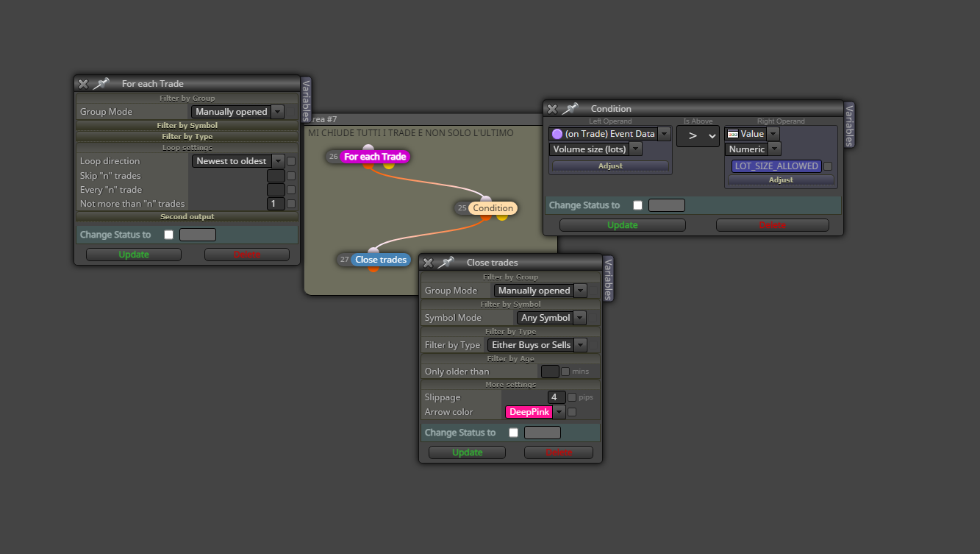Screen dimensions: 980x554
Task: Click purple Event Data icon in left operand
Action: coord(557,134)
